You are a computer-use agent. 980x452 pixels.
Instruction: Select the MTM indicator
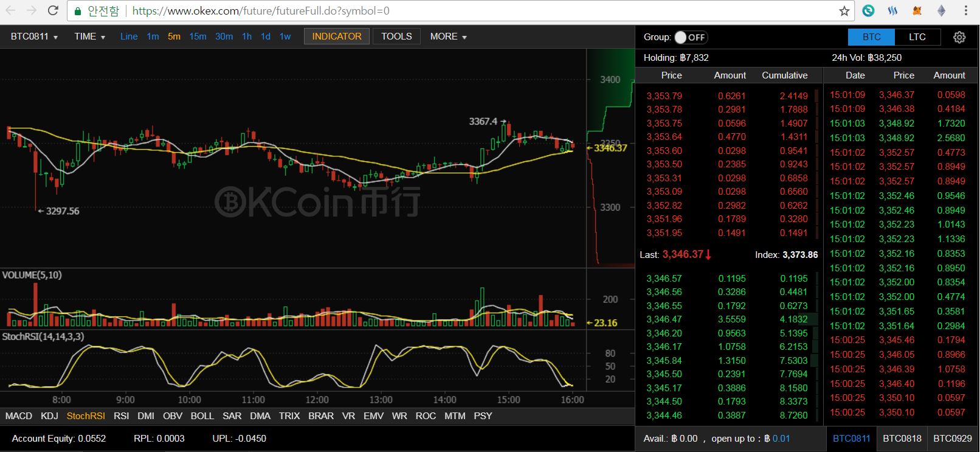click(x=455, y=416)
